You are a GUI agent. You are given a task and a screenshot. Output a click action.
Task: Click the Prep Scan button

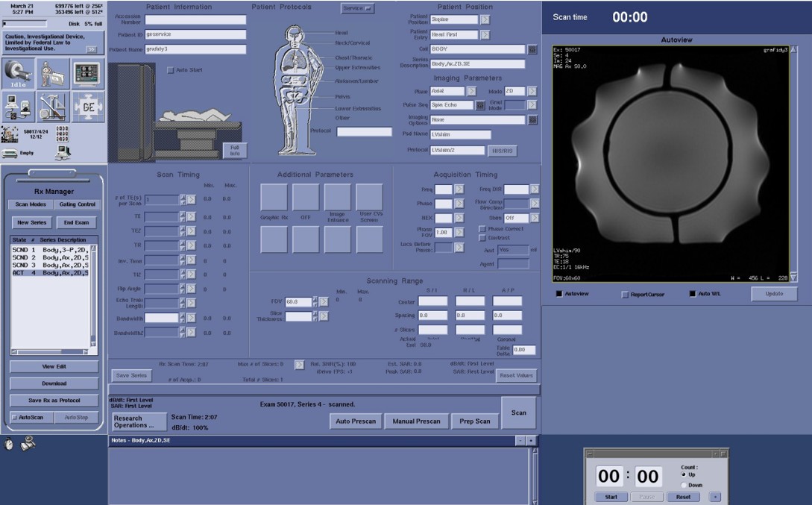coord(474,421)
